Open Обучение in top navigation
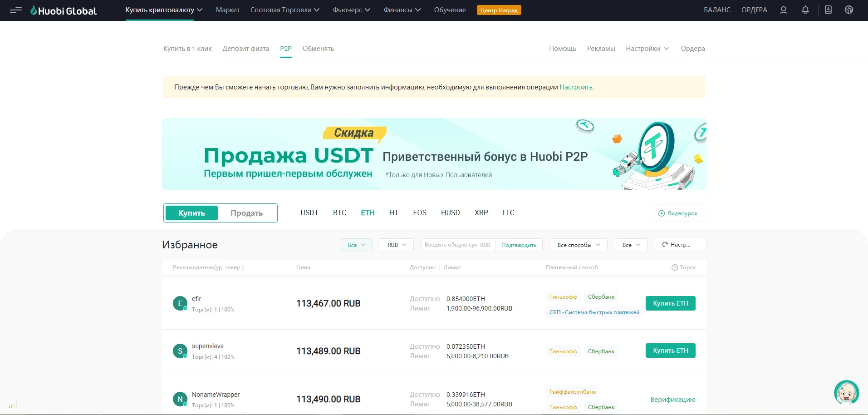Image resolution: width=868 pixels, height=415 pixels. pyautogui.click(x=450, y=10)
